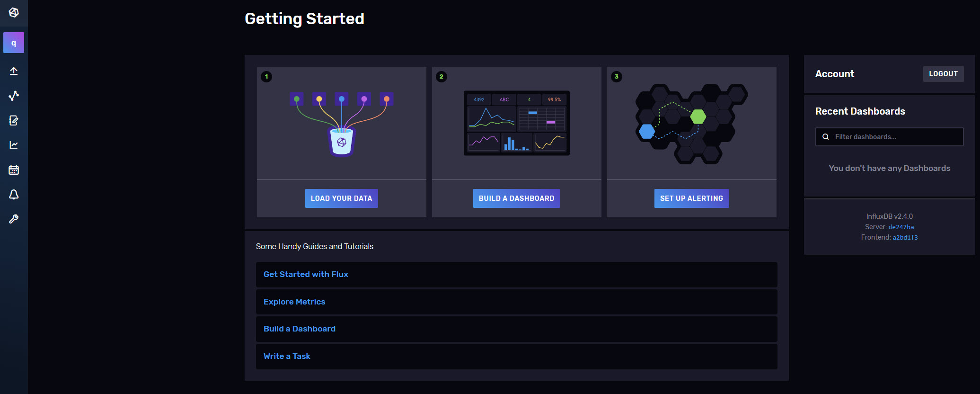Open the Data Explorer graph icon
The height and width of the screenshot is (394, 980).
(x=14, y=96)
